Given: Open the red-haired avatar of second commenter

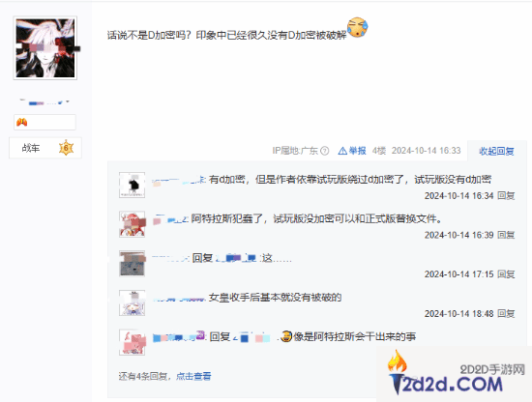Looking at the screenshot, I should tap(132, 224).
